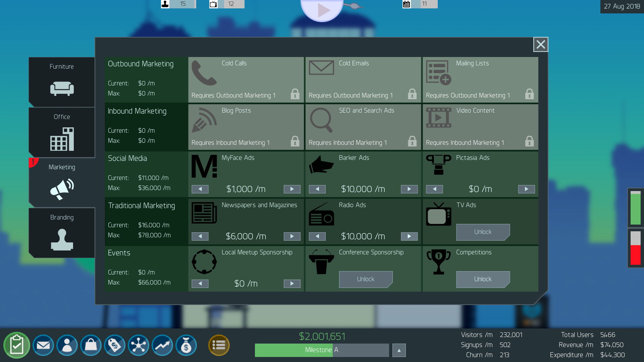The width and height of the screenshot is (644, 362).
Task: Click the Local Meetup Sponsorship circle icon
Action: tap(204, 262)
